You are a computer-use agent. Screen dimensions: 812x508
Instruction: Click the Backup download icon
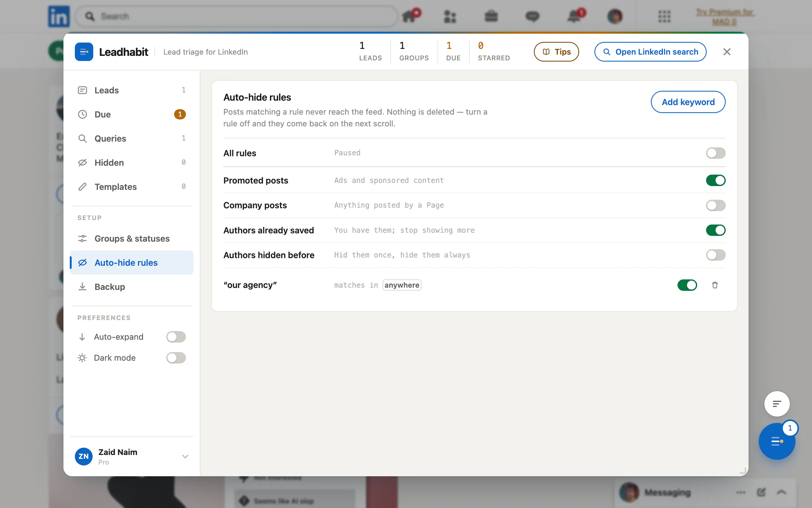[82, 287]
